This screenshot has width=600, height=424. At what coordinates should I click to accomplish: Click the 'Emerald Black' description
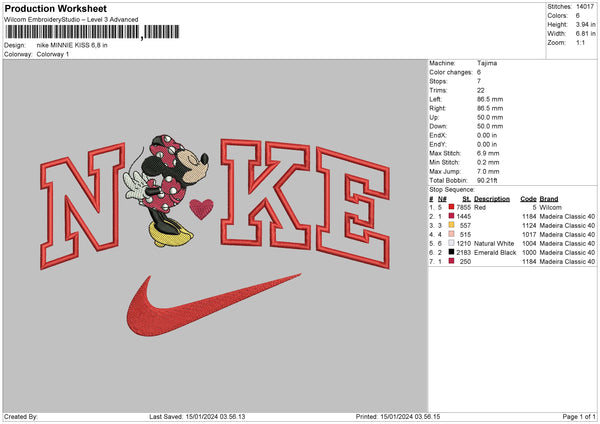pos(495,253)
